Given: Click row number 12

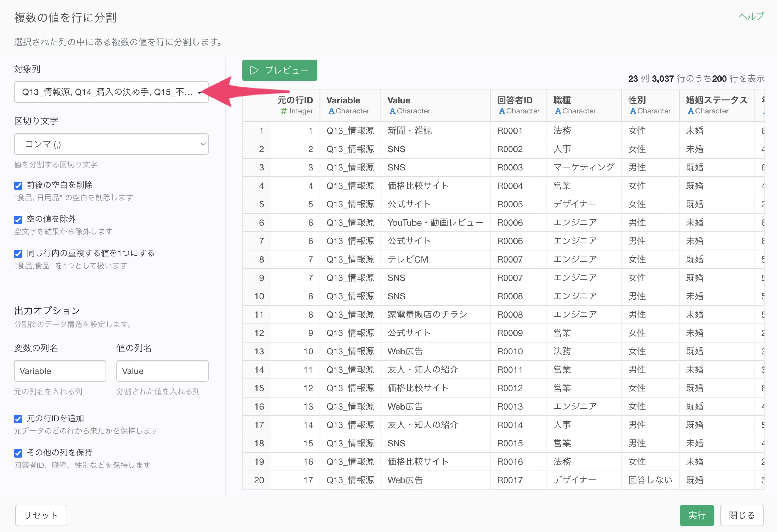Looking at the screenshot, I should click(x=257, y=333).
